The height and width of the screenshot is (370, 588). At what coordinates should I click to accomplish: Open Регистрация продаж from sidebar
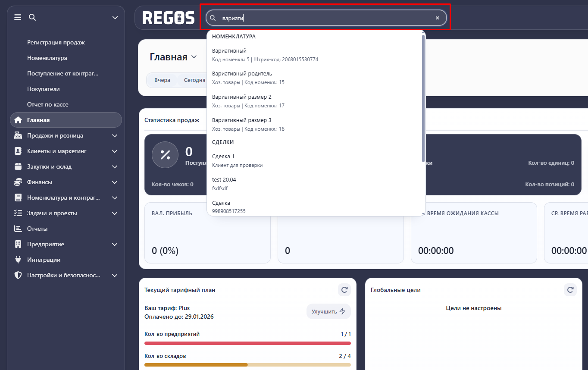point(56,42)
